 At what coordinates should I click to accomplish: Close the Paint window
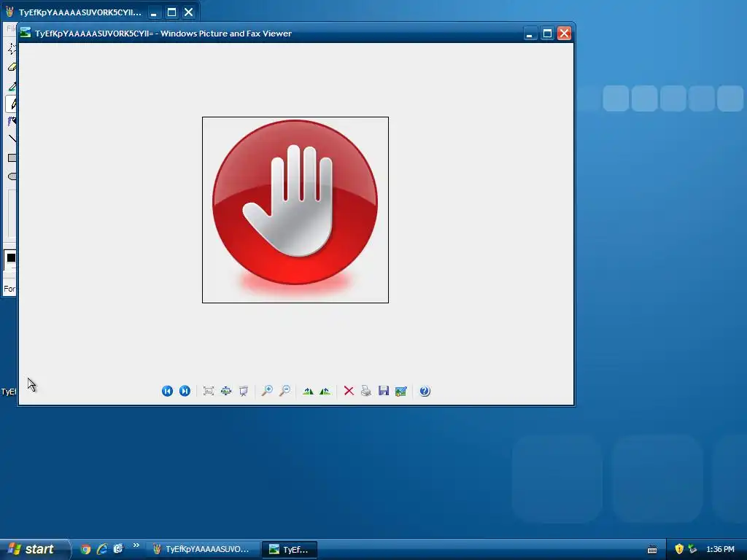pos(189,12)
